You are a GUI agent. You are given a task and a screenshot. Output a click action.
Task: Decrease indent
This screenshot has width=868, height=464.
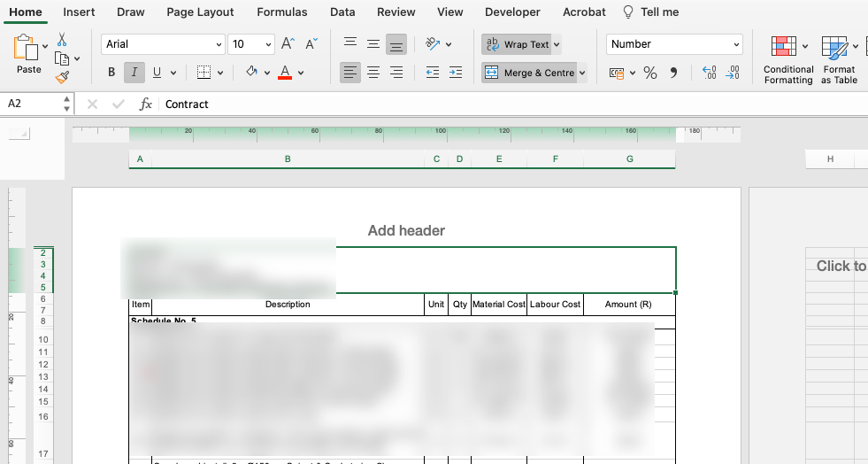433,73
